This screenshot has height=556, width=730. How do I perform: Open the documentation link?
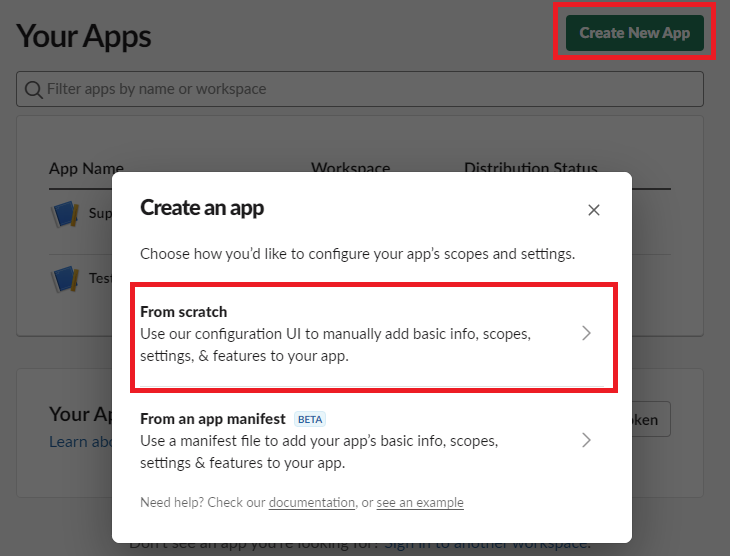coord(312,503)
